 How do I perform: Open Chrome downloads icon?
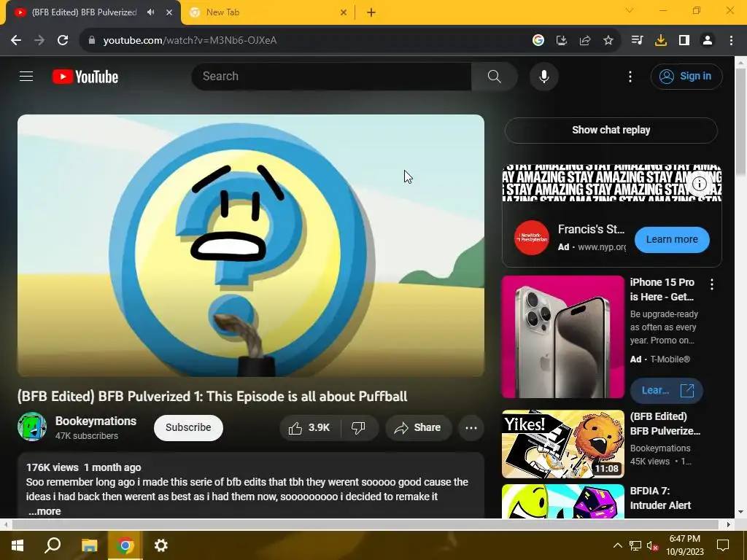point(660,41)
